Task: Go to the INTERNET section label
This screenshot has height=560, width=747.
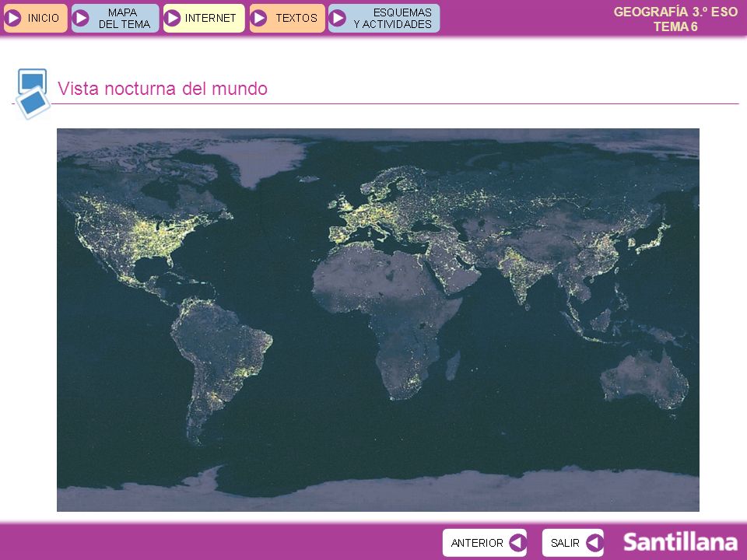Action: click(x=210, y=18)
